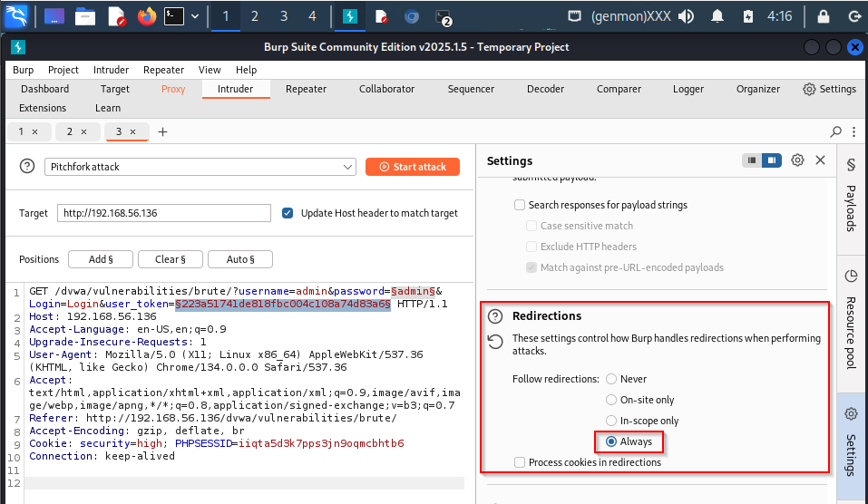
Task: Click the lock screen icon
Action: [824, 16]
